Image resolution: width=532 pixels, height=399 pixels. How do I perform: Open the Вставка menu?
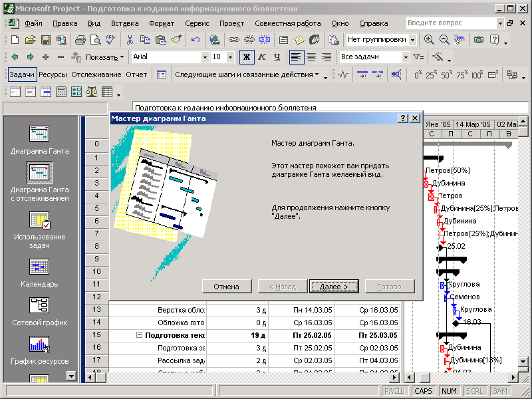(125, 23)
